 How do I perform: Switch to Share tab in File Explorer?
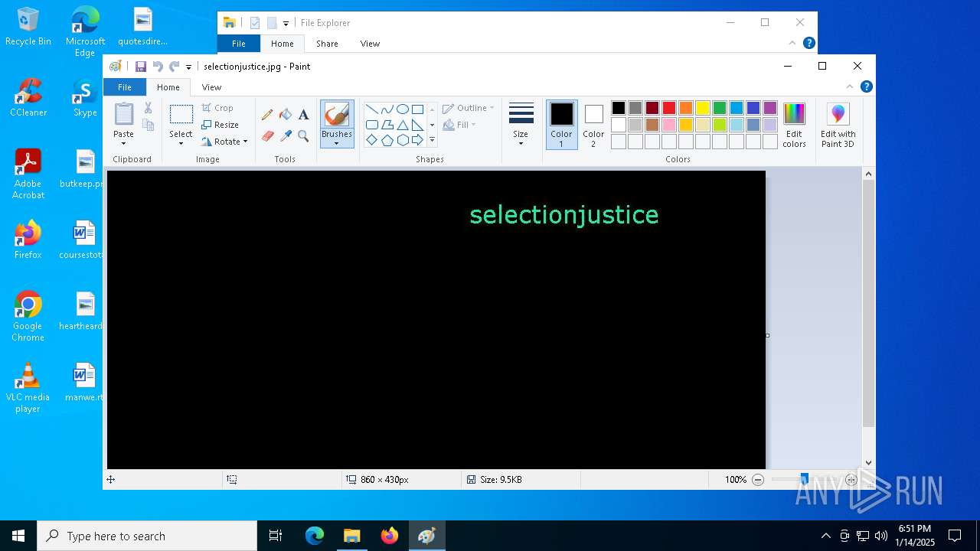point(327,44)
